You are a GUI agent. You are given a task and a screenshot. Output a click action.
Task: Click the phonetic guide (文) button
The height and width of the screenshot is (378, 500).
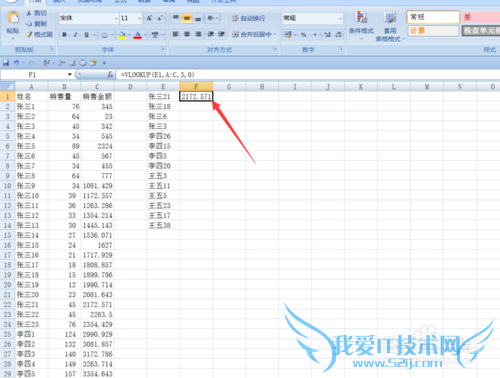pos(155,34)
